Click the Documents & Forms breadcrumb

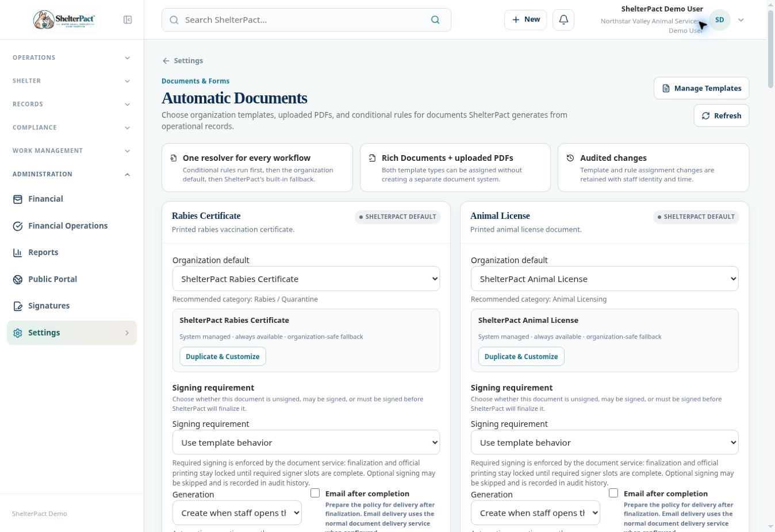pyautogui.click(x=195, y=81)
